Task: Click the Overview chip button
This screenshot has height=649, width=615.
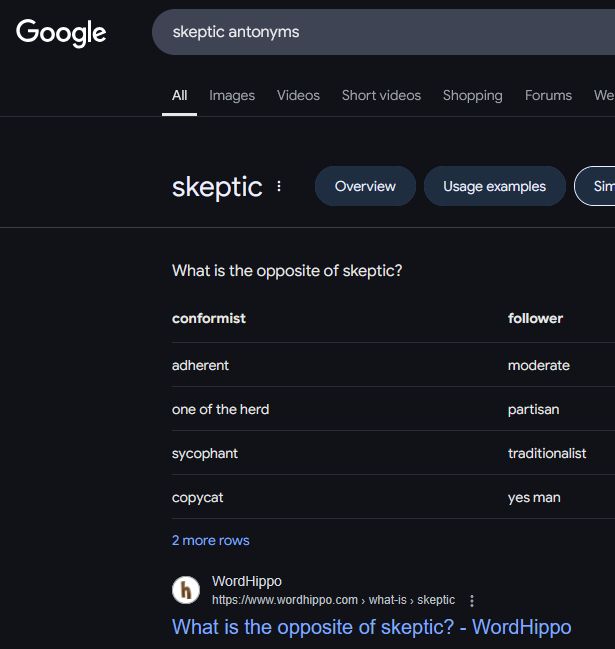Action: [365, 186]
